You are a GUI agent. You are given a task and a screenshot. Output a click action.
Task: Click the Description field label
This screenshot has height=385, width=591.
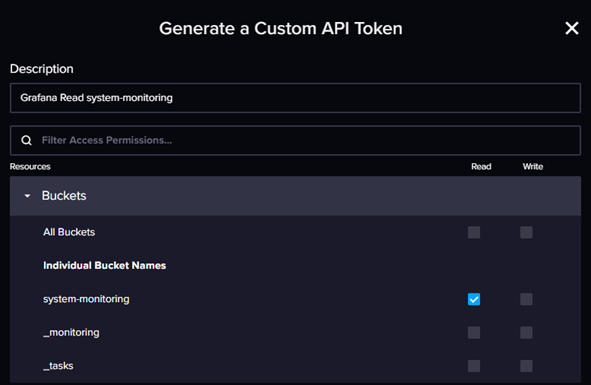[41, 69]
